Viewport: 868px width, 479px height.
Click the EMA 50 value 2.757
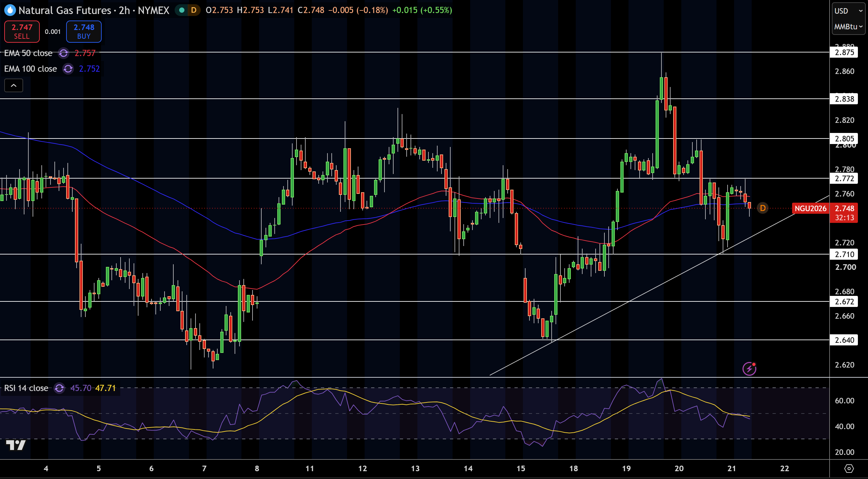click(85, 53)
